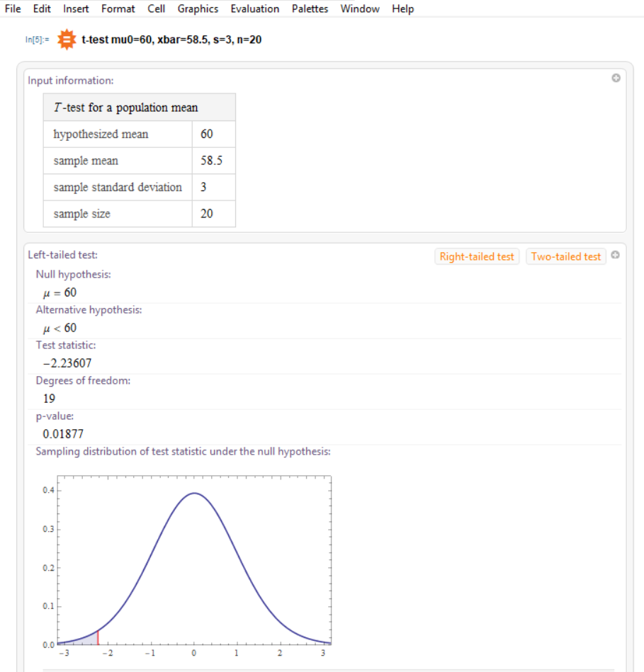Click the t-test query input text

pos(171,40)
